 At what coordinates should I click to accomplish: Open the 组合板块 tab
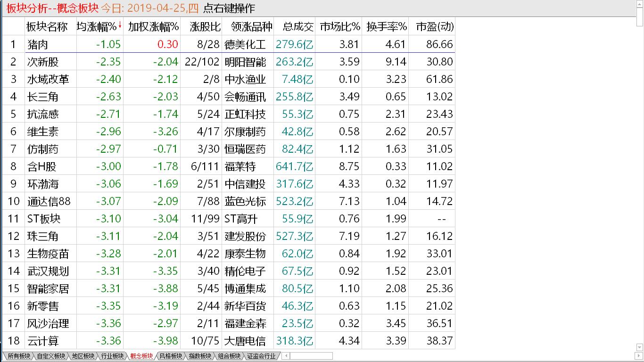point(229,356)
